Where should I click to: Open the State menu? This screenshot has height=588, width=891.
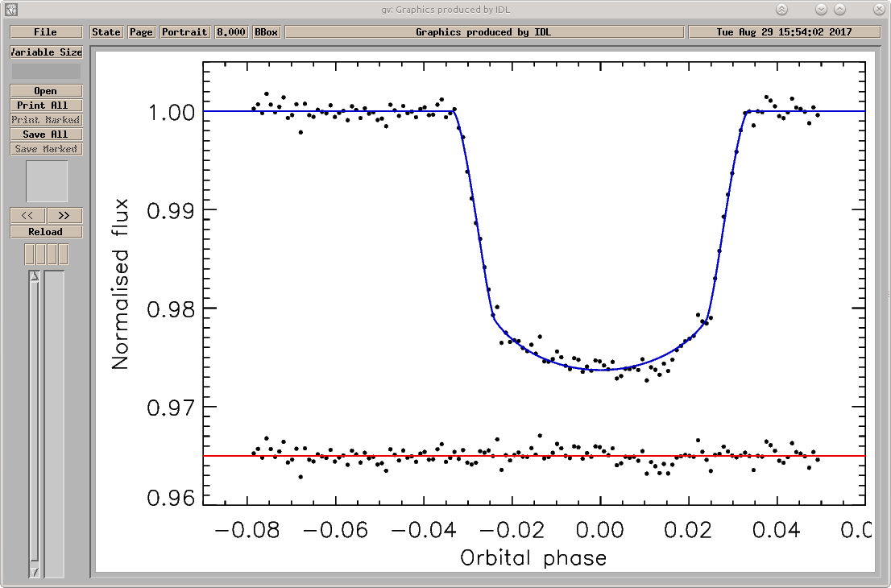pos(106,31)
